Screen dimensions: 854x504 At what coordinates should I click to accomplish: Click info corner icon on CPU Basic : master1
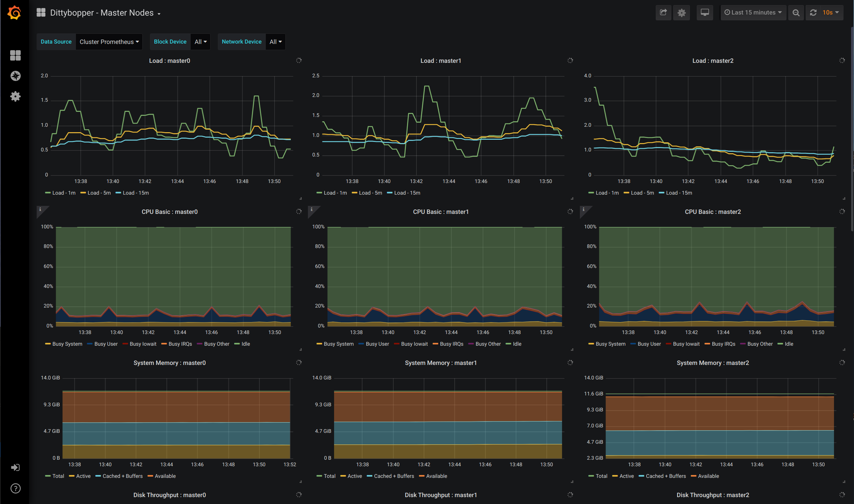[312, 210]
